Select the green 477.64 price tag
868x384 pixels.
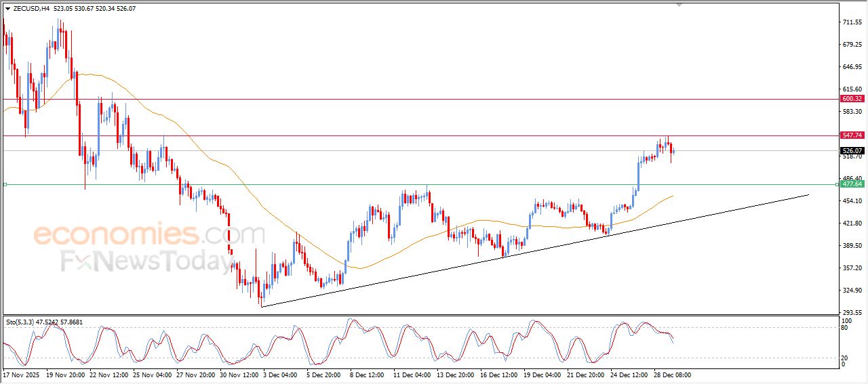[x=852, y=184]
